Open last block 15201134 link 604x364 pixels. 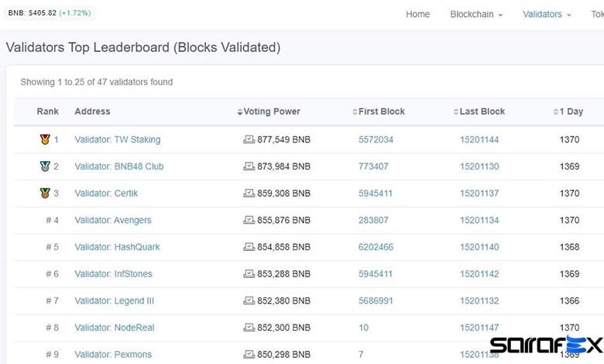[x=479, y=220]
